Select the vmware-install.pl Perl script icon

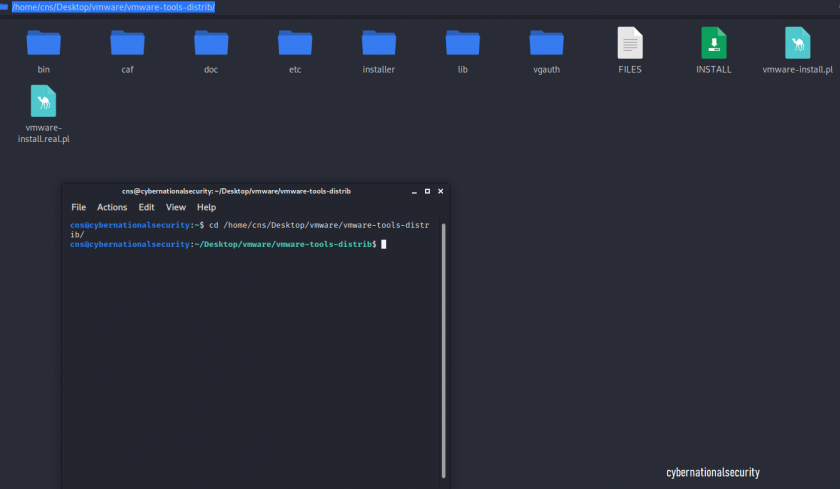click(798, 43)
